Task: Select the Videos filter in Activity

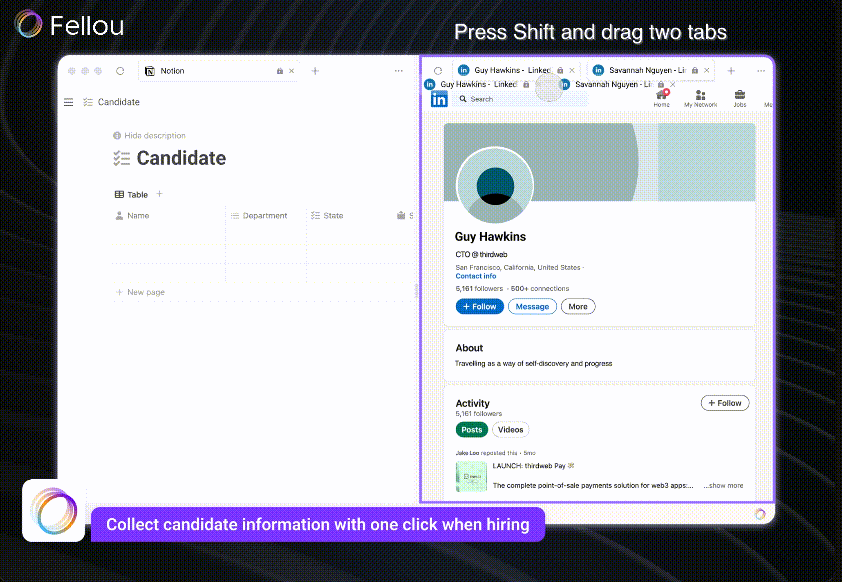Action: click(x=510, y=429)
